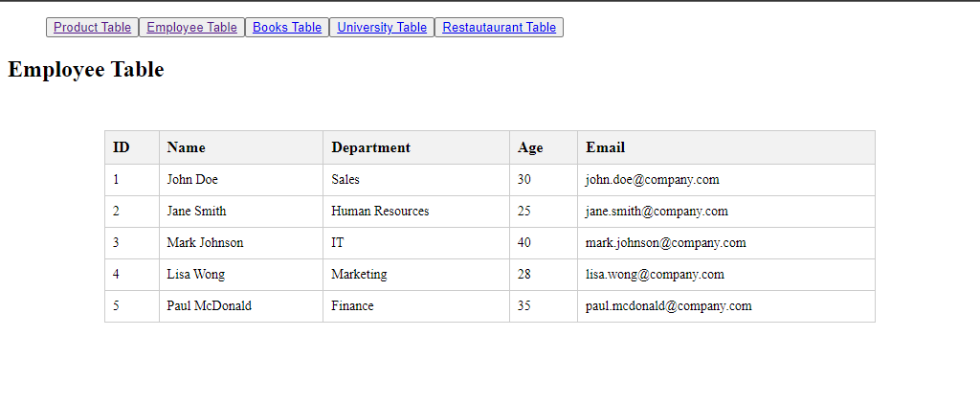Click the Marketing department cell
Viewport: 980px width, 403px height.
[x=416, y=275]
